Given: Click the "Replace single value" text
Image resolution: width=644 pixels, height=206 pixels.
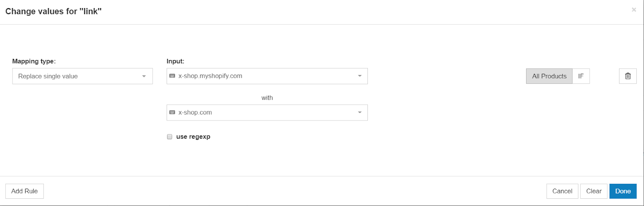Looking at the screenshot, I should (48, 76).
